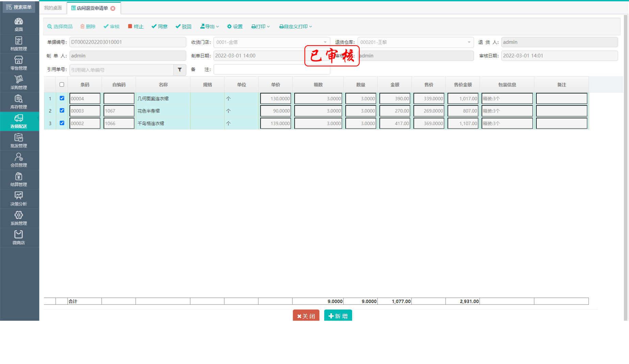Click barcode cell 00003
Screen dimensions: 629x364
85,111
